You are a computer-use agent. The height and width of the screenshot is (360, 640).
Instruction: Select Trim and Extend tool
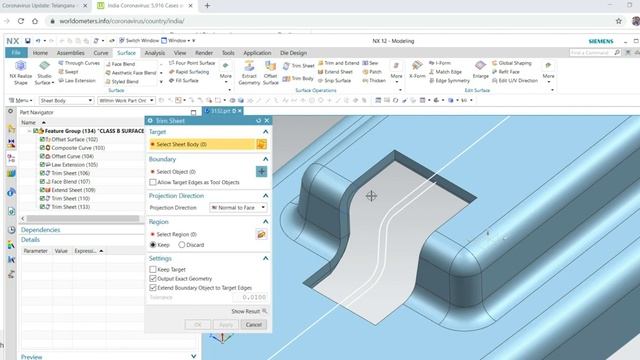point(338,63)
